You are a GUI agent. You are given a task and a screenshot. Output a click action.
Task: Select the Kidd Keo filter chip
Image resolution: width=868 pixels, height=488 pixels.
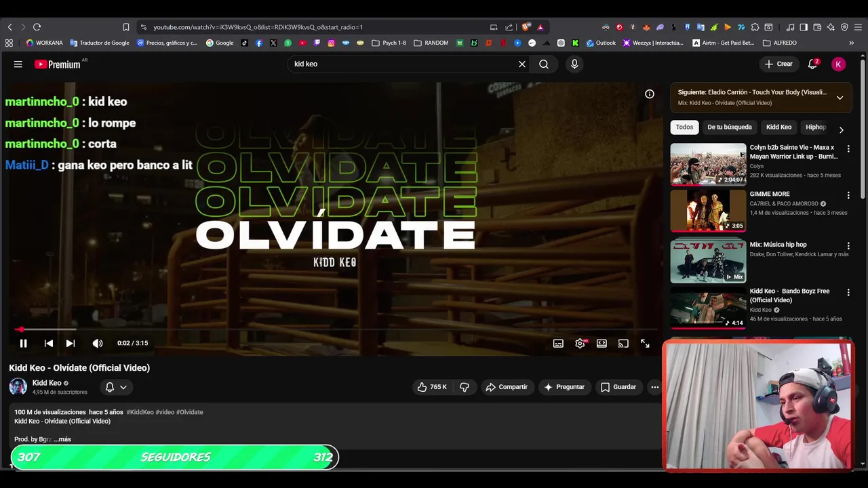(x=778, y=127)
